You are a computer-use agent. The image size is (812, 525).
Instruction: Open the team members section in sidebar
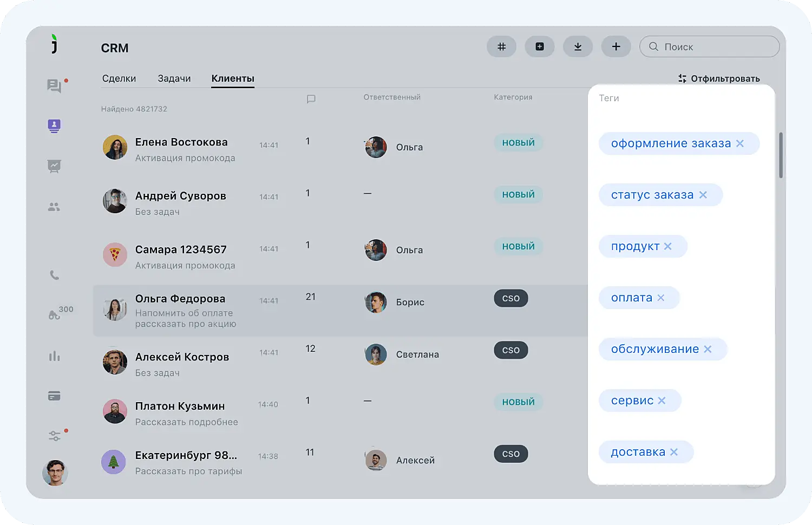coord(54,206)
